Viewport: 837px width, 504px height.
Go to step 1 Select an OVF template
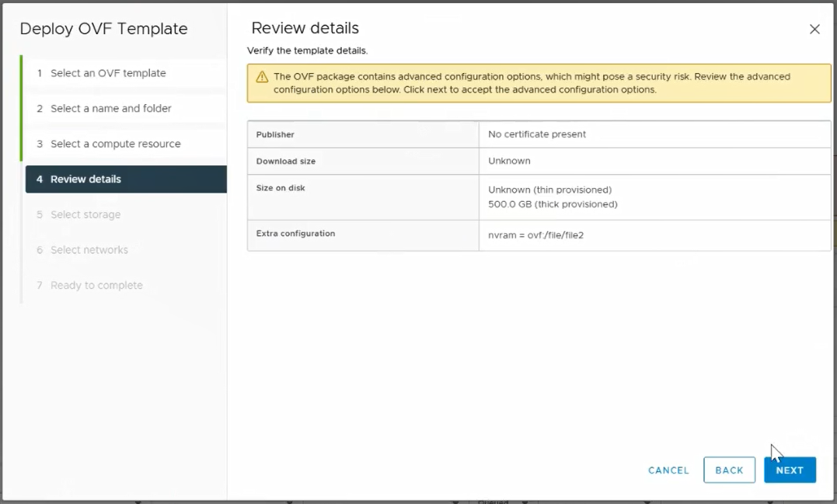[108, 73]
